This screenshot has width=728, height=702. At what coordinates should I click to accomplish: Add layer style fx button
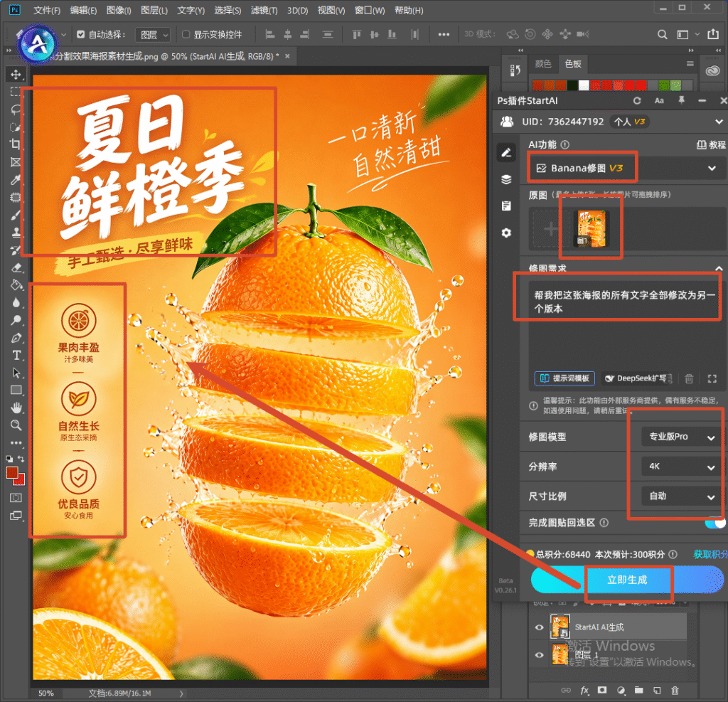tap(584, 691)
